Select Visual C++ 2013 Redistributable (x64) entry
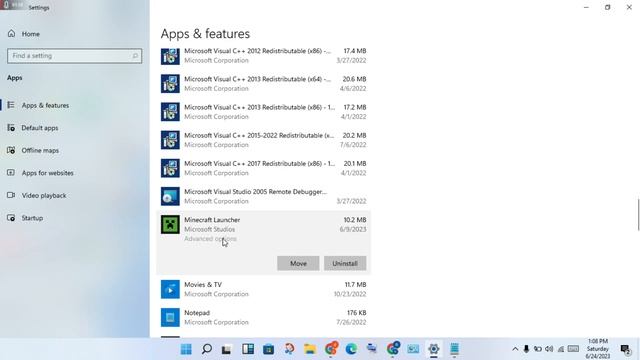This screenshot has height=360, width=640. 263,84
